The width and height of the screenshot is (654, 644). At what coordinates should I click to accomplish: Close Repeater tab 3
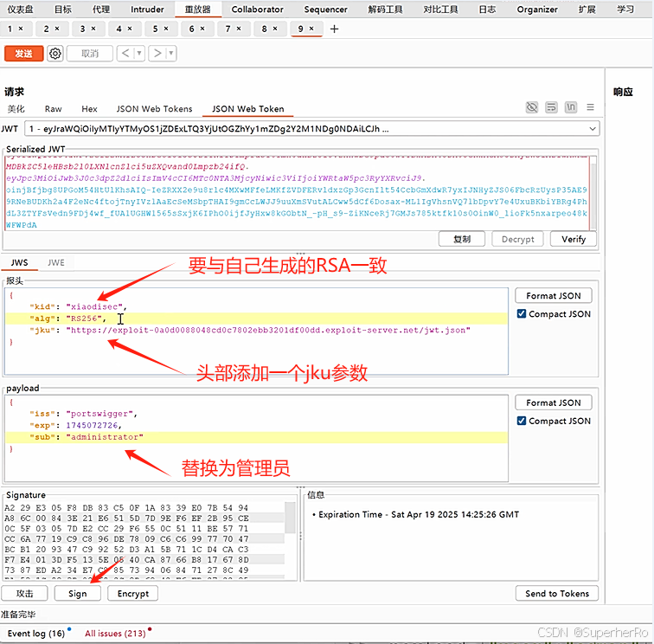tap(93, 29)
